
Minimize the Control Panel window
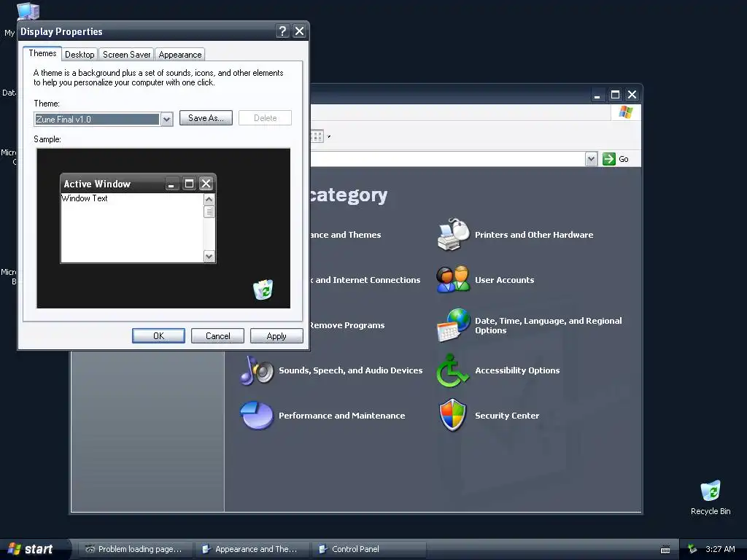point(597,95)
